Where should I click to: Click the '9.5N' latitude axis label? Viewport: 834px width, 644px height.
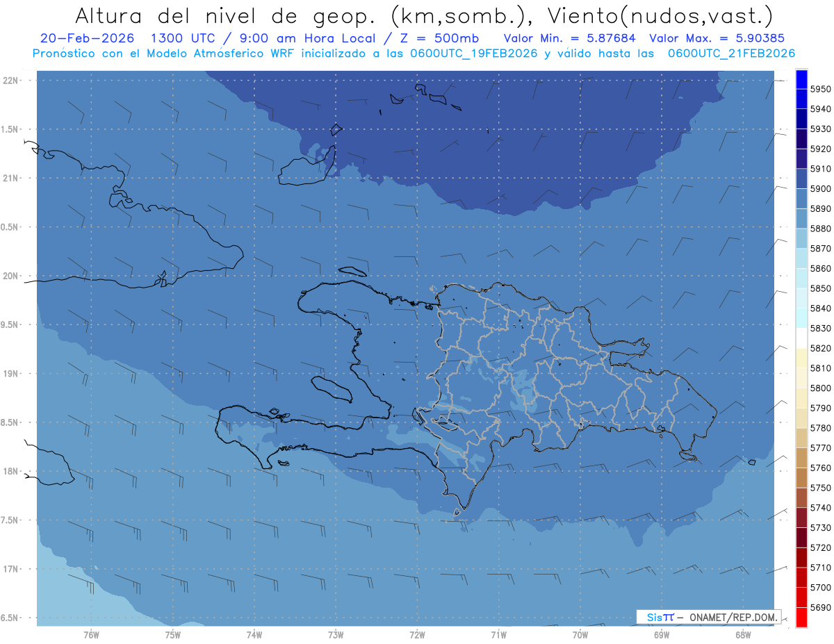coord(10,324)
